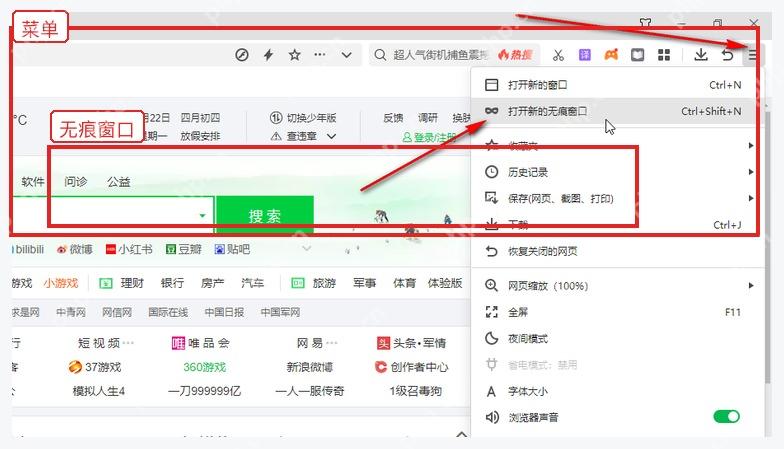784x449 pixels.
Task: Expand the address bar dropdown chevron
Action: coord(346,54)
